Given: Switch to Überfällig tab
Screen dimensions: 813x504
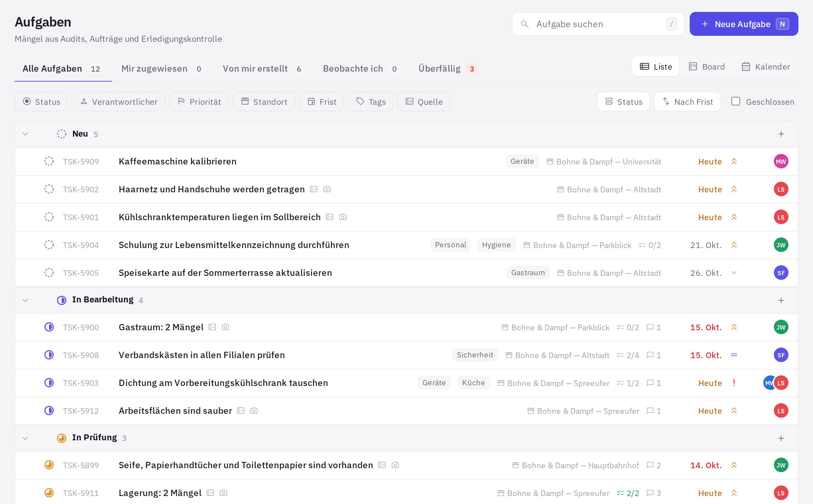Looking at the screenshot, I should coord(448,69).
